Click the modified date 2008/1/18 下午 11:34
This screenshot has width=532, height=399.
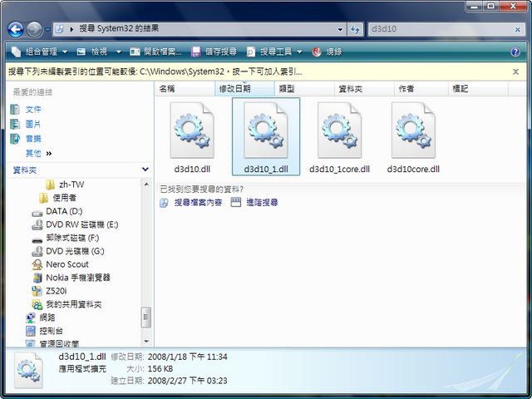[x=187, y=357]
